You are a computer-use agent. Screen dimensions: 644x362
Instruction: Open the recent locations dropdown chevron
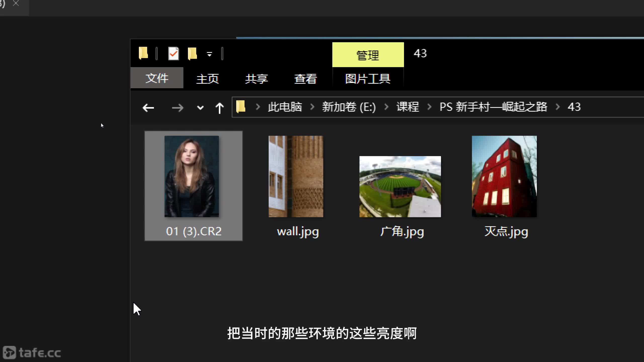click(200, 108)
